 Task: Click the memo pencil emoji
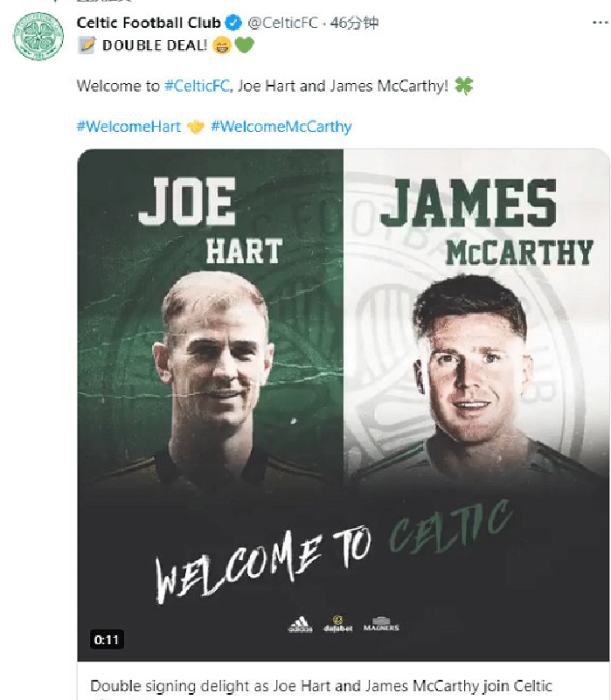pyautogui.click(x=87, y=45)
